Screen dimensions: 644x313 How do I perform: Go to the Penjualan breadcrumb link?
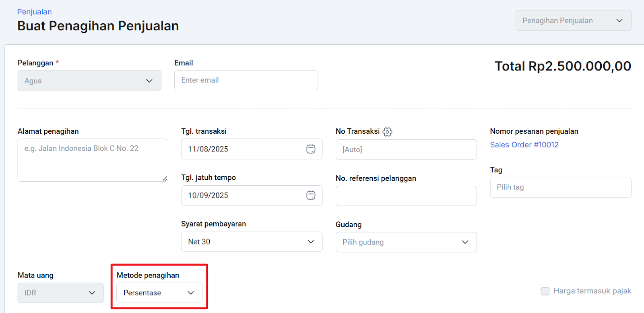pos(35,12)
